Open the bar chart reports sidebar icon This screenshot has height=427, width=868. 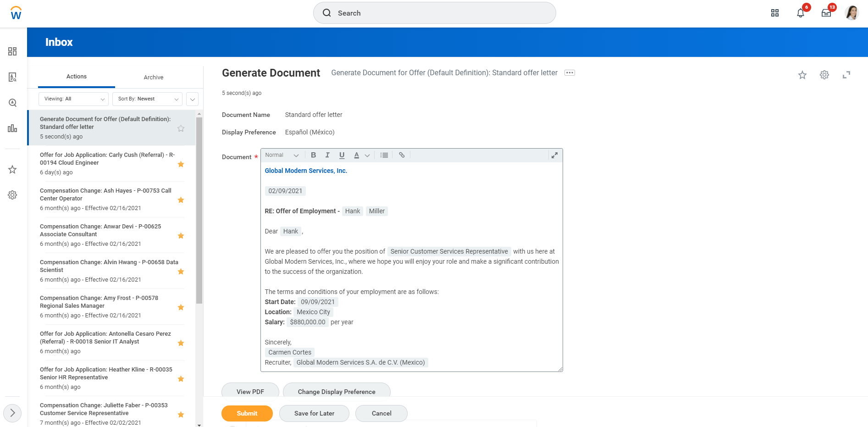pyautogui.click(x=12, y=128)
